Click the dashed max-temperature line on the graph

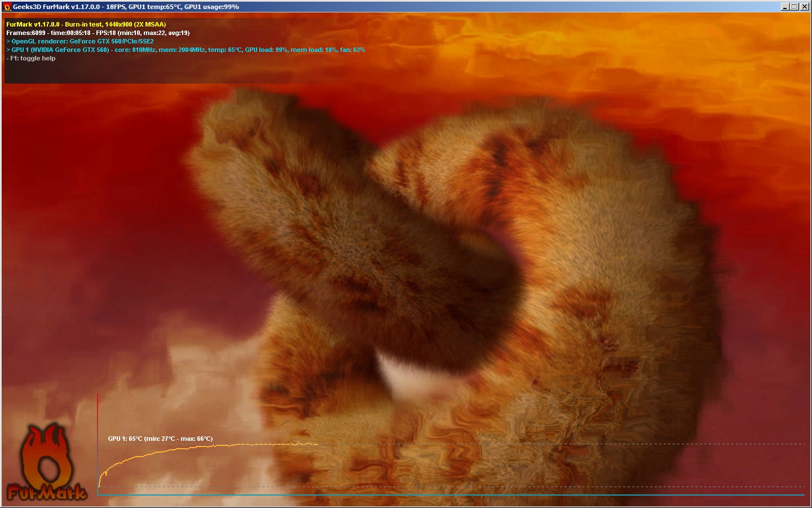(451, 444)
